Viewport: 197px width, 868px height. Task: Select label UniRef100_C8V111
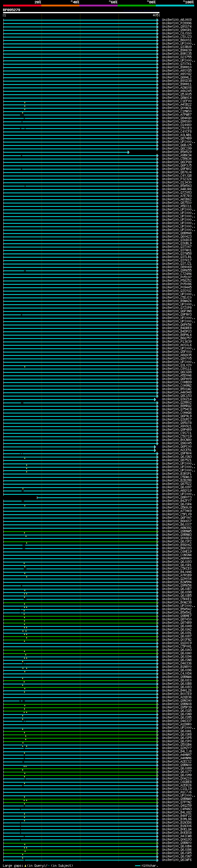click(177, 369)
